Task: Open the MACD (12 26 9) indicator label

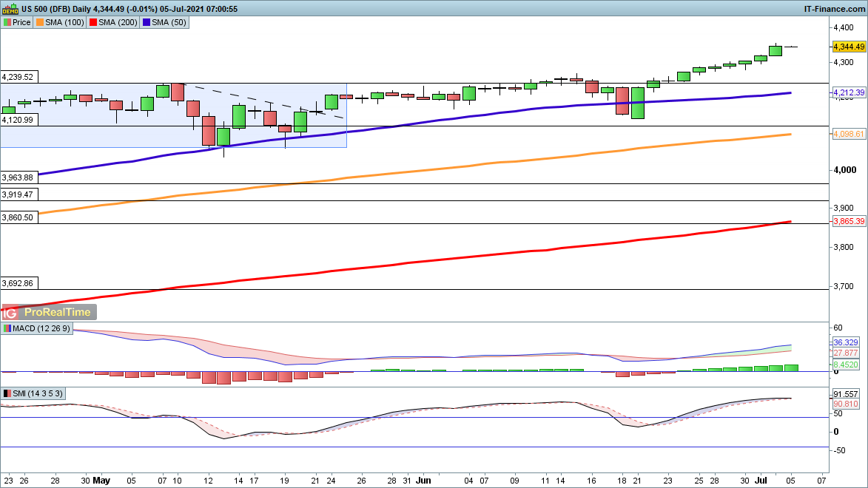Action: (x=37, y=328)
